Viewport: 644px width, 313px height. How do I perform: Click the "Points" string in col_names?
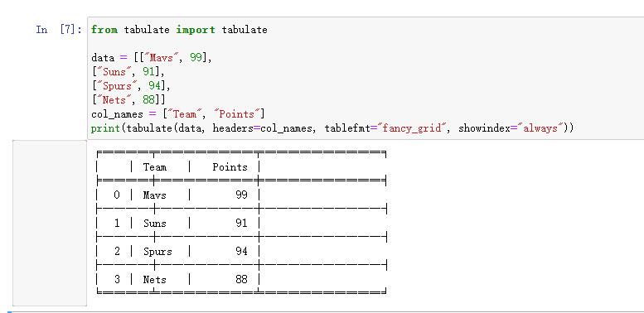[238, 114]
